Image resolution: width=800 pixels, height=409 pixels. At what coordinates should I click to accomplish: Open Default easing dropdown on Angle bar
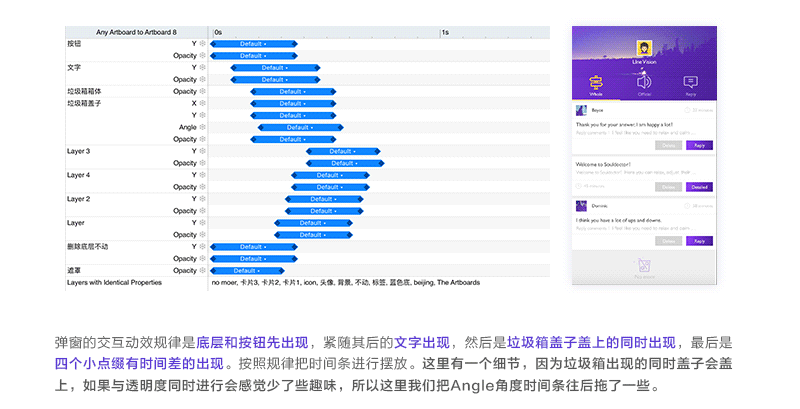click(298, 127)
